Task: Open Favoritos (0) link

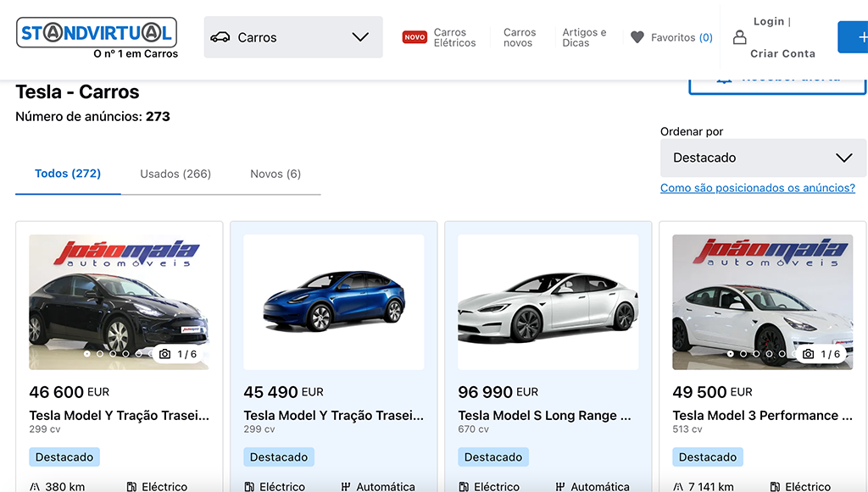Action: point(682,37)
